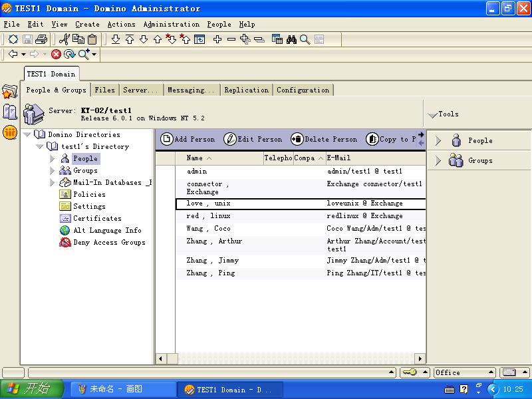This screenshot has width=532, height=399.
Task: Open the Office location dropdown in status bar
Action: click(x=465, y=372)
